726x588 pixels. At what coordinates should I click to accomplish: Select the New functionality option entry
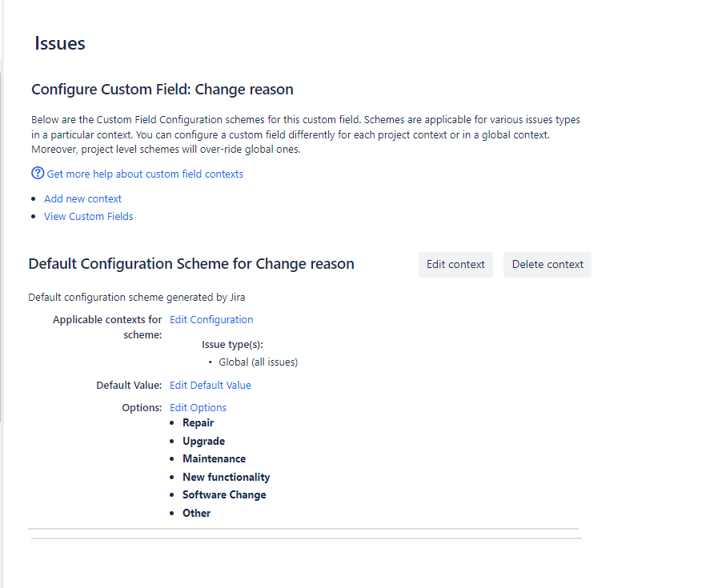point(226,477)
